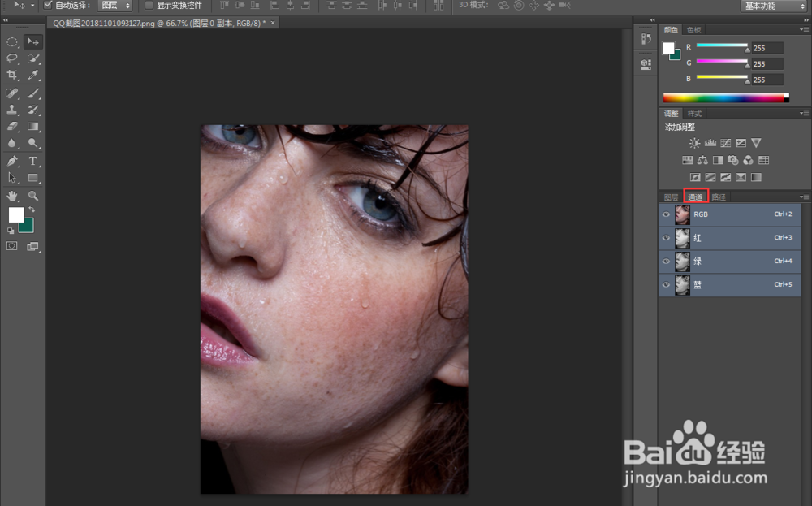Open the 颜色 panel flyout menu

pos(804,30)
